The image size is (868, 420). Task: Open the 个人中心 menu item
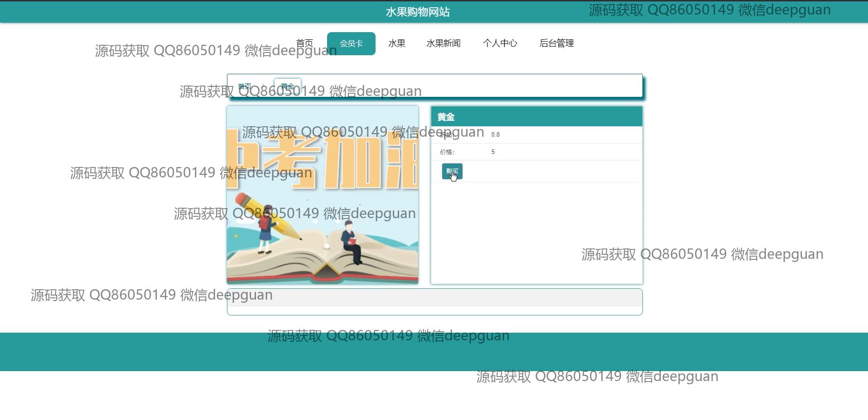coord(500,43)
